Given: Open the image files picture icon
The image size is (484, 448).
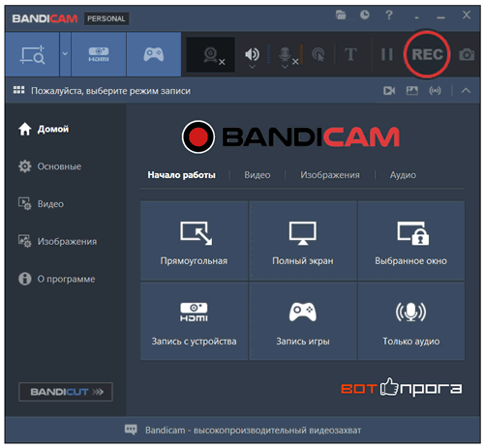Looking at the screenshot, I should [412, 91].
